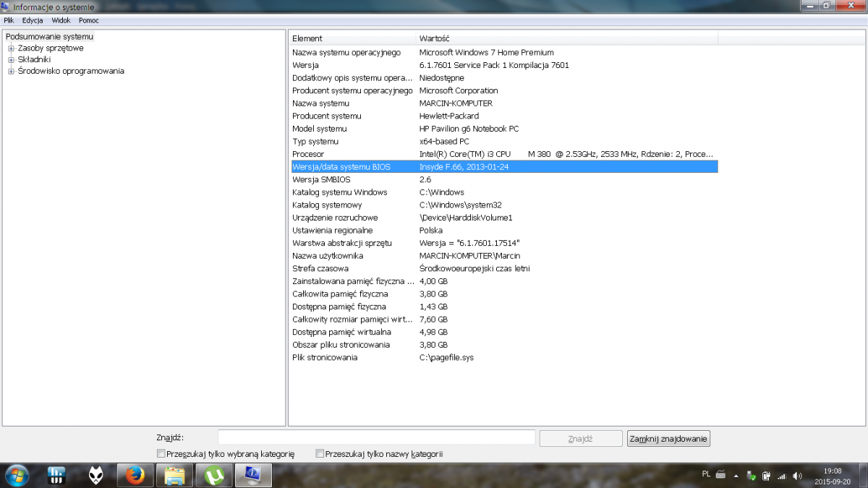Select the Warstwa abstrakcji sprzętu row
868x488 pixels.
503,243
